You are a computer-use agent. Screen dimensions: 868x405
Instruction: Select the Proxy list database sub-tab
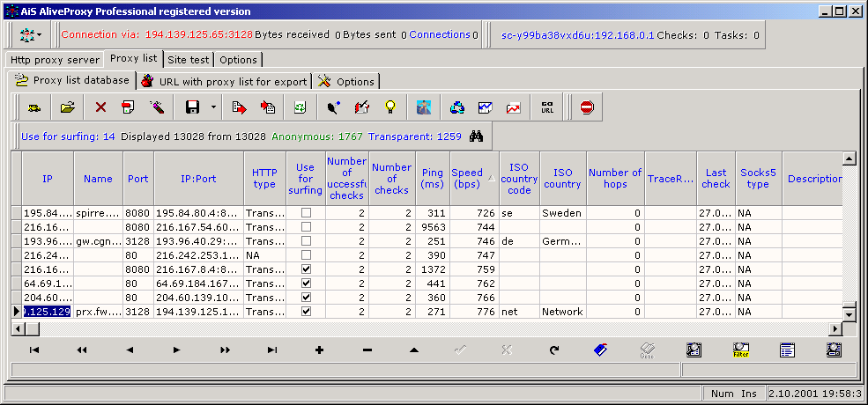(72, 81)
